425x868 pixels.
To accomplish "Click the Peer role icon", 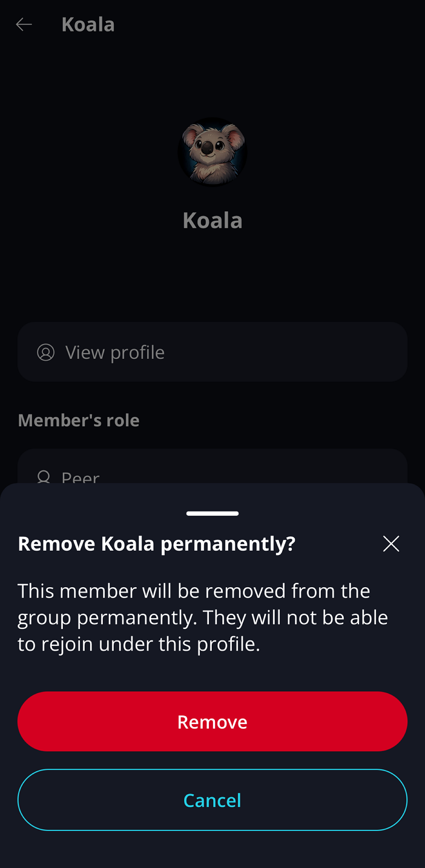I will point(44,477).
